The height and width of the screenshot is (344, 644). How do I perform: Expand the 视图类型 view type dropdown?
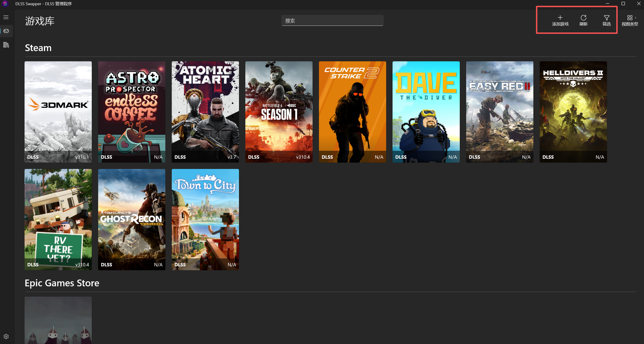click(630, 20)
